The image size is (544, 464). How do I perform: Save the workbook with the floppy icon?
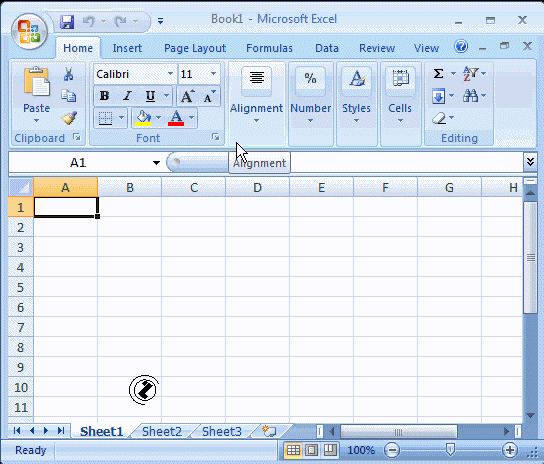point(67,22)
